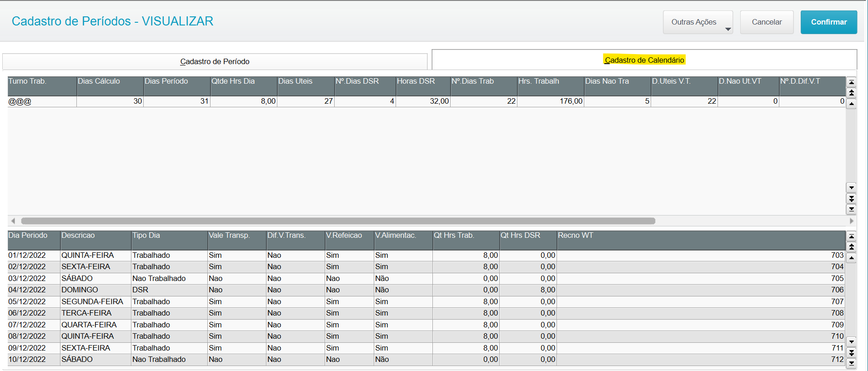Select the 09/12/2022 date cell

34,348
